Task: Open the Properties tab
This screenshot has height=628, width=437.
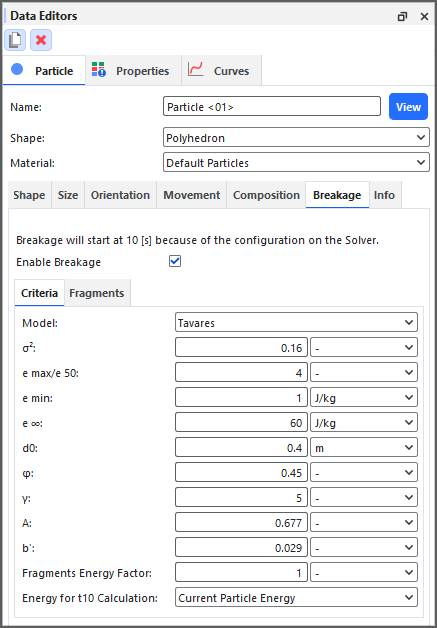Action: (133, 70)
